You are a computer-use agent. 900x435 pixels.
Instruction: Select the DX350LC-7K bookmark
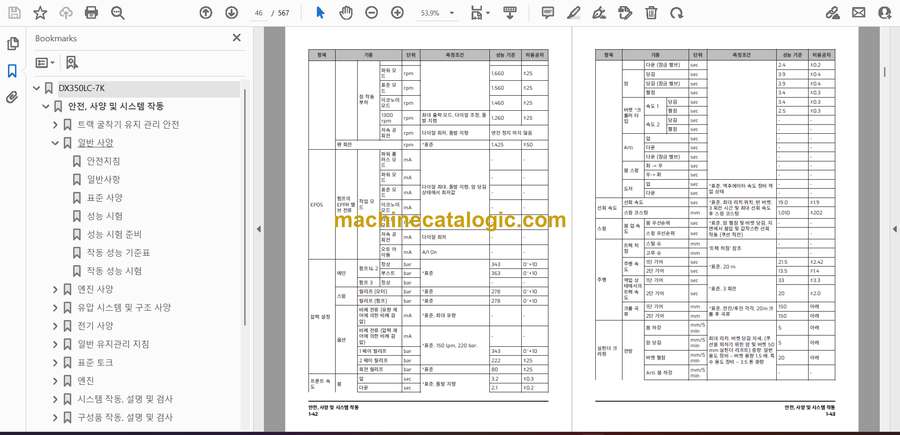(x=81, y=88)
